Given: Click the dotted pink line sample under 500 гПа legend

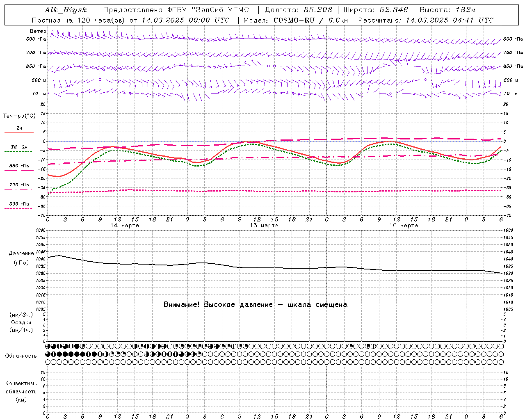Looking at the screenshot, I should (x=19, y=208).
